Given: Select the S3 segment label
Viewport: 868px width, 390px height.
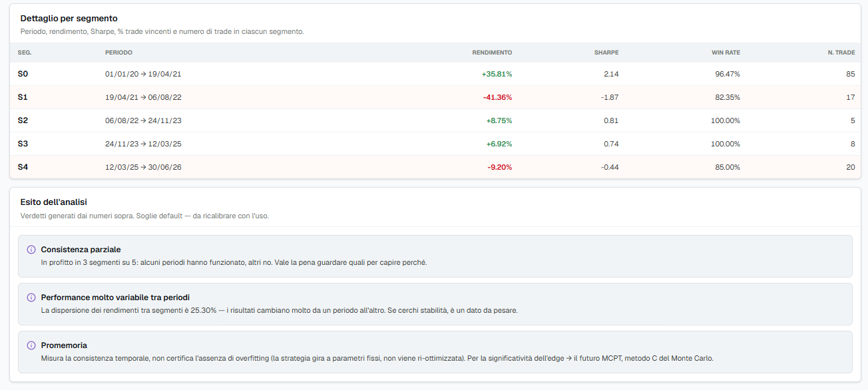Looking at the screenshot, I should (x=23, y=144).
